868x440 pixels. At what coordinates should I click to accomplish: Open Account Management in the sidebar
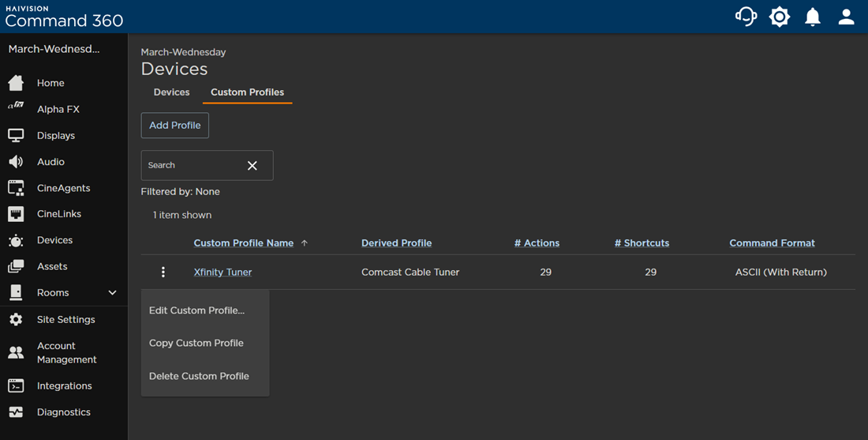pyautogui.click(x=67, y=352)
